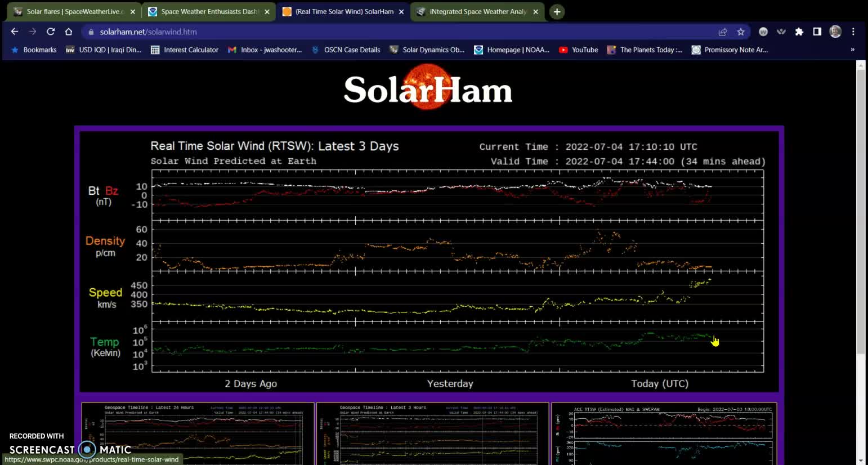Click the "2 Days Ago" axis label
868x465 pixels.
pos(250,383)
